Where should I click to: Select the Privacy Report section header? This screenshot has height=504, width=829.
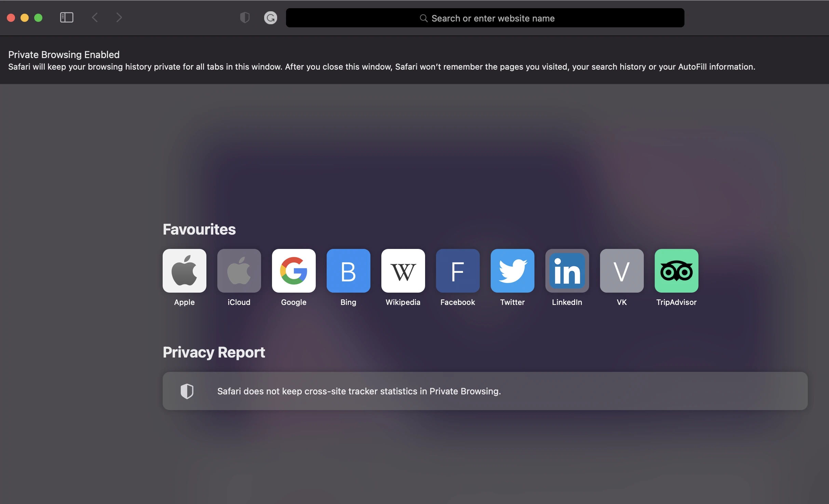214,352
